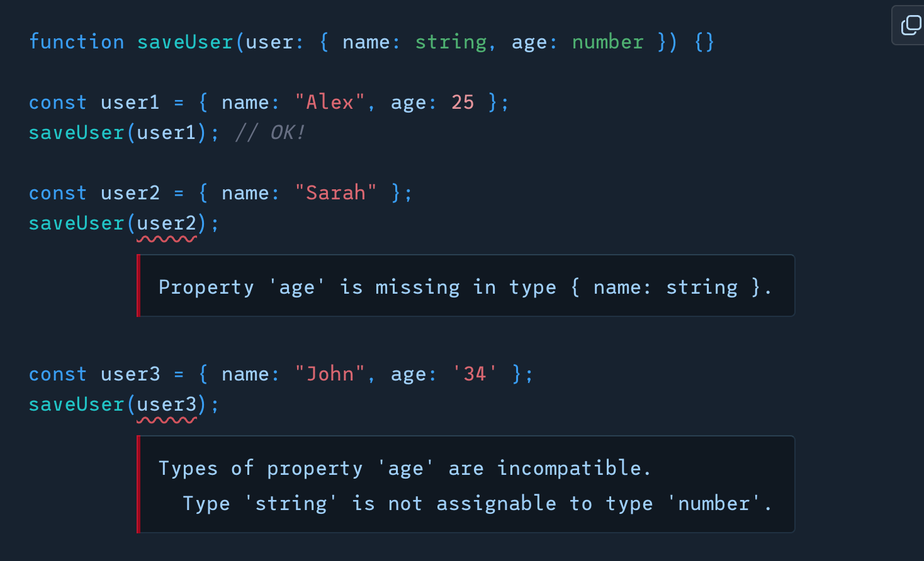This screenshot has width=924, height=561.
Task: Click user3 in its const declaration
Action: [130, 374]
